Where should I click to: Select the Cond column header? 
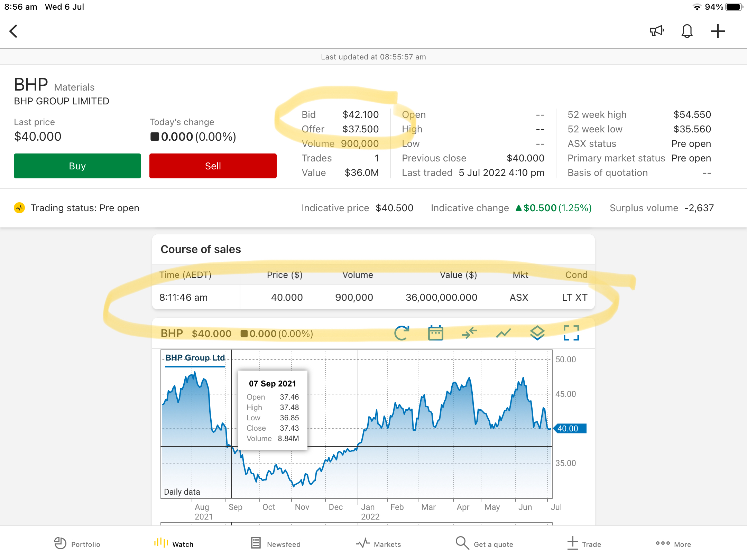(x=576, y=275)
